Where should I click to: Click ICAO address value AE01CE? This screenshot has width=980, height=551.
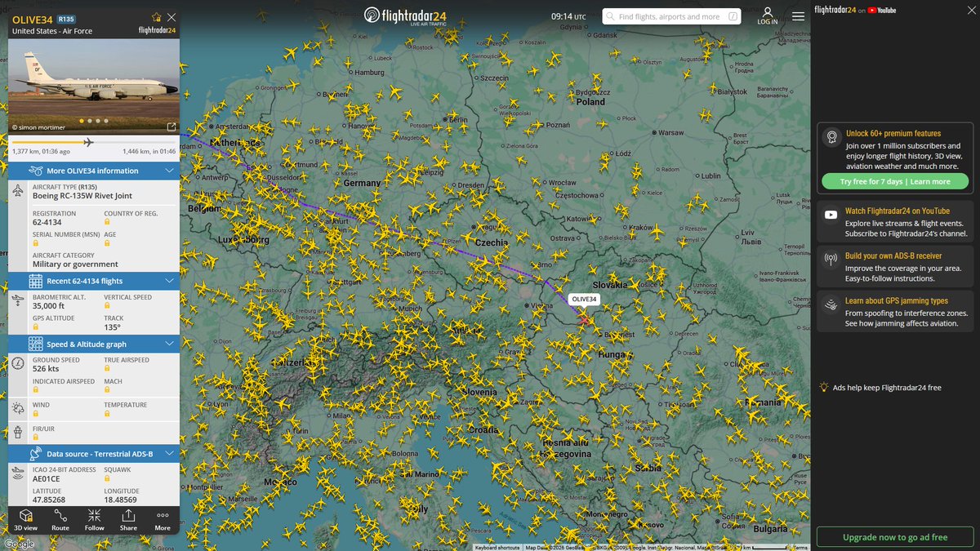click(x=47, y=478)
